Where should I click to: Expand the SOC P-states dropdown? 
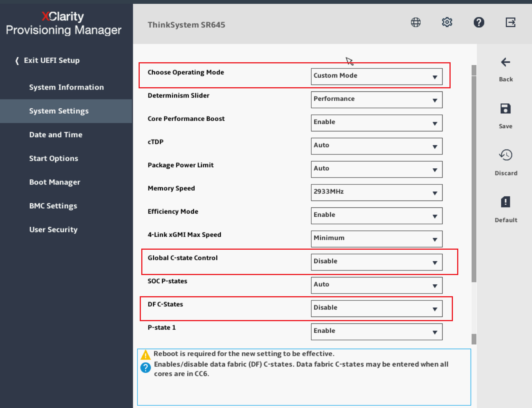(377, 285)
